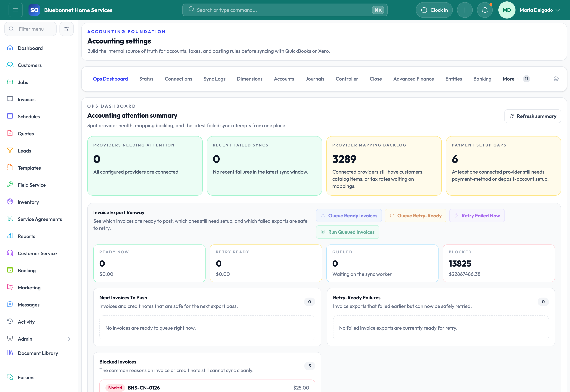Screen dimensions: 570x392
Task: Click the Forums chat icon
Action: [10, 377]
